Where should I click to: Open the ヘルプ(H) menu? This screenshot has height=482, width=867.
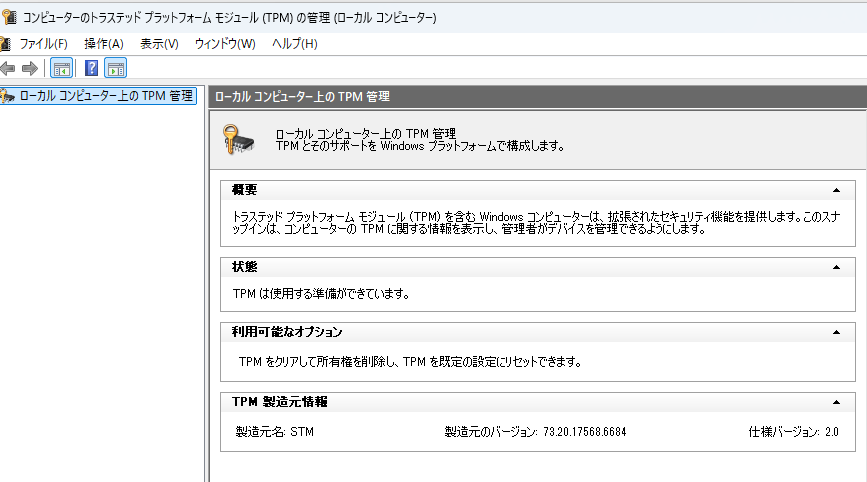[295, 44]
